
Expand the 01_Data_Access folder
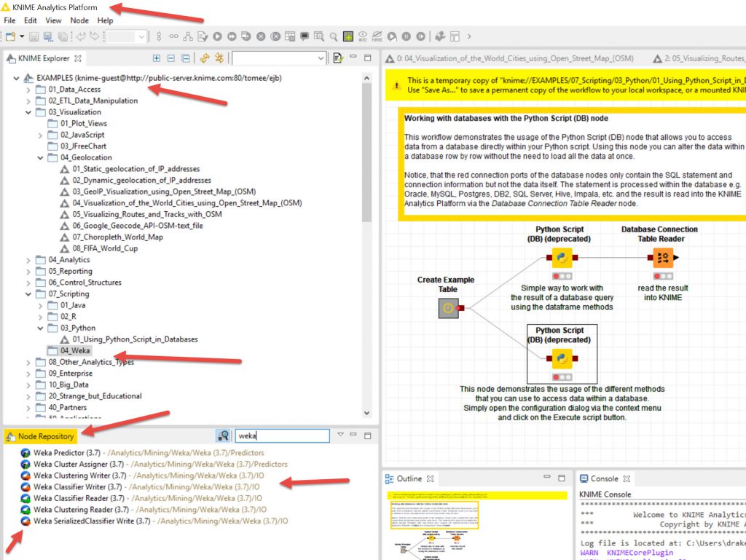tap(28, 90)
